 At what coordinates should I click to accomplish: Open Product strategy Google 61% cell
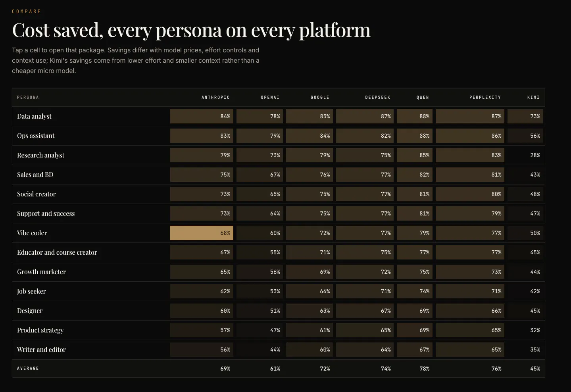click(310, 330)
